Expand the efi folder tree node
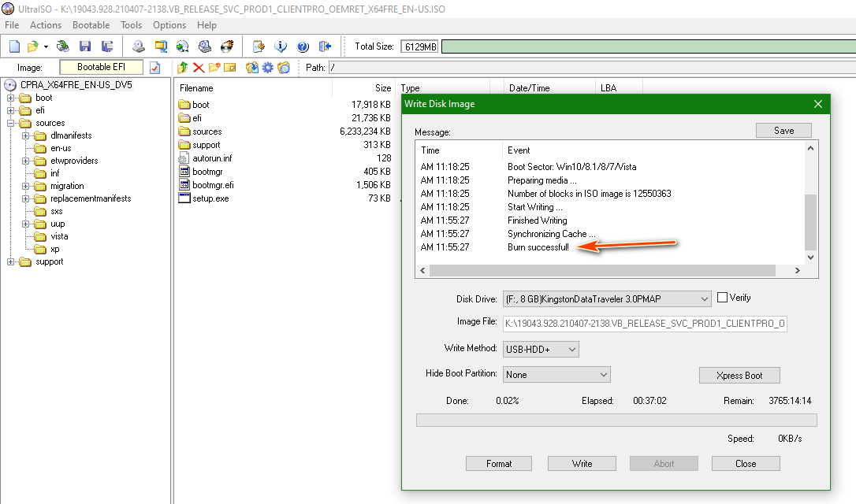This screenshot has height=504, width=856. coord(10,111)
